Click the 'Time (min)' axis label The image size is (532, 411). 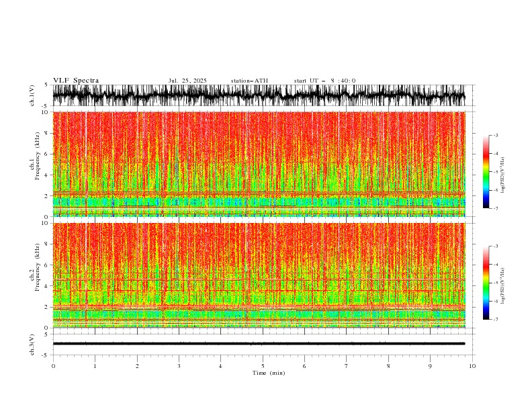[x=269, y=373]
